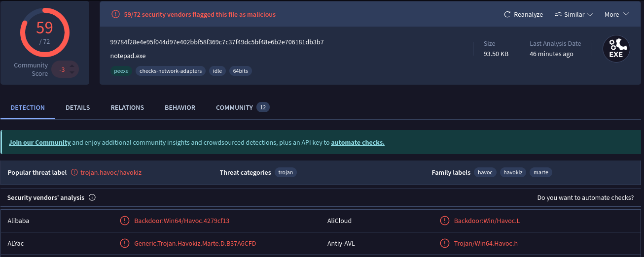
Task: Click the EXE file type icon
Action: 616,49
